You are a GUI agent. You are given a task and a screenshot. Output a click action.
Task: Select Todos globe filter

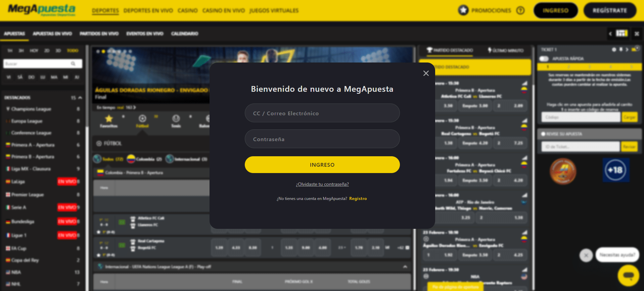(x=97, y=159)
